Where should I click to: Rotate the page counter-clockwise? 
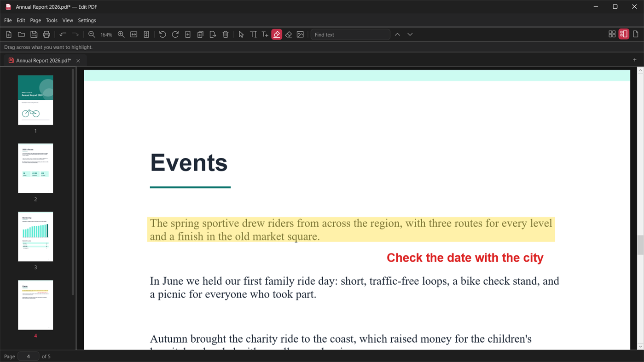click(x=162, y=34)
